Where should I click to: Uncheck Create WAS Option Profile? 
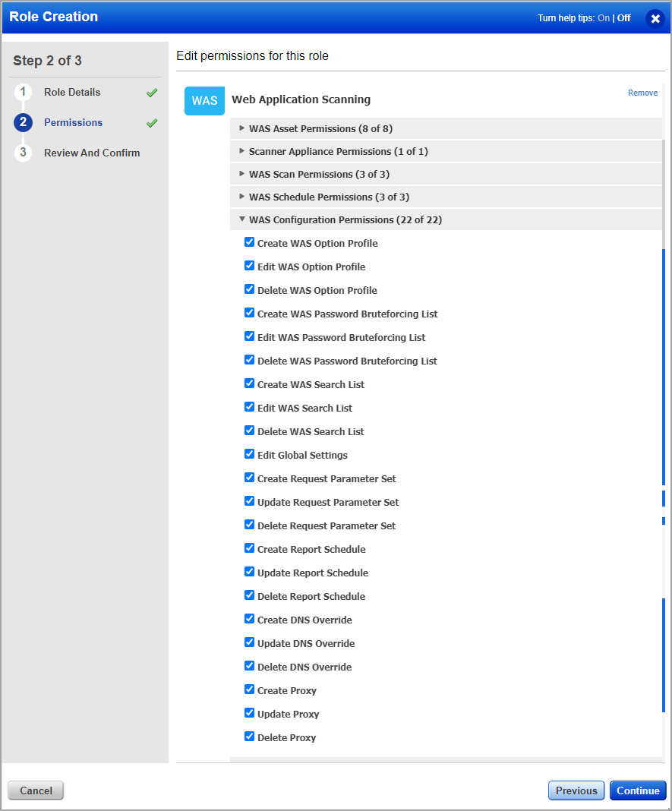(x=250, y=243)
